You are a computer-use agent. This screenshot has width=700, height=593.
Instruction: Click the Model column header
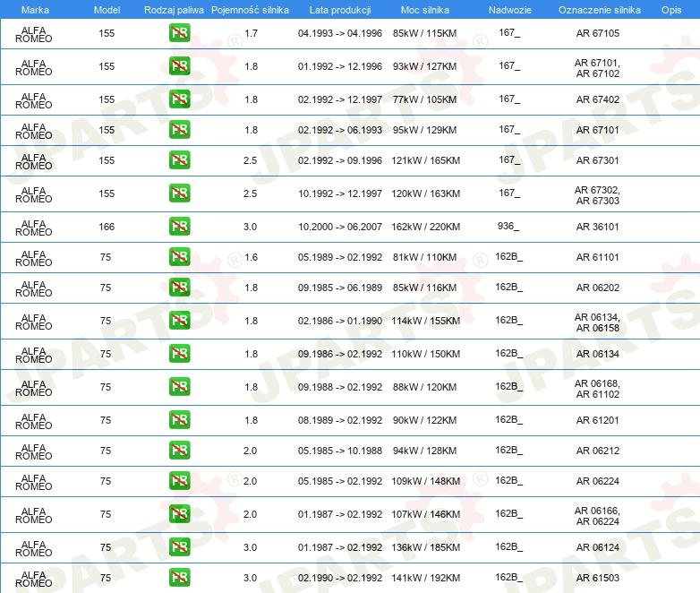click(107, 10)
